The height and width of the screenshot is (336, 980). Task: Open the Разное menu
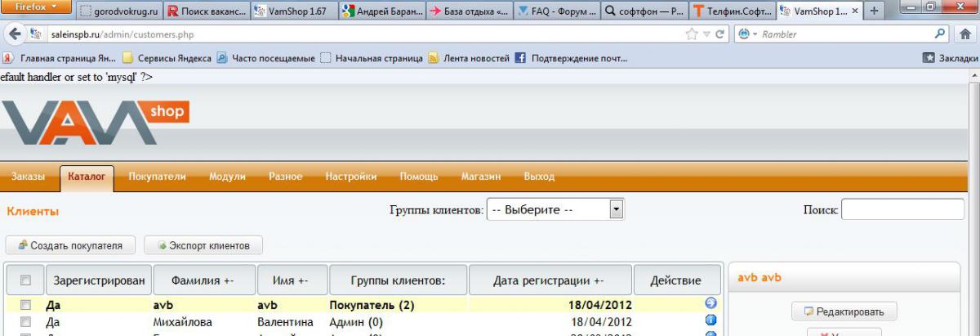[x=286, y=177]
